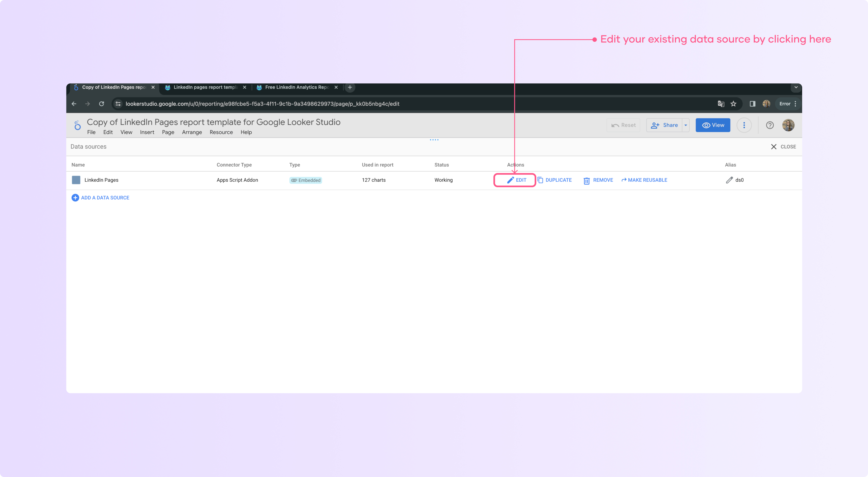Close the LinkedIn pages report template tab
The width and height of the screenshot is (868, 477).
click(245, 87)
